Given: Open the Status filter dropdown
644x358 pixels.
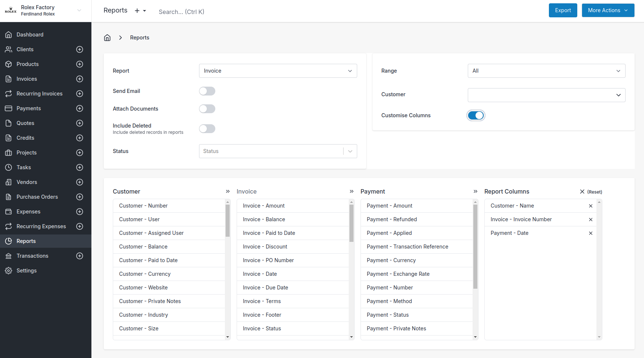Looking at the screenshot, I should tap(278, 151).
